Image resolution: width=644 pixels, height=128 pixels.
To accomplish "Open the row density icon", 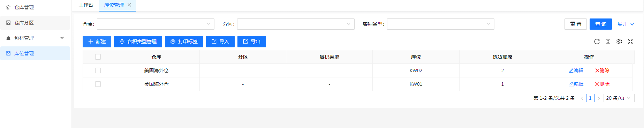I will pos(608,42).
